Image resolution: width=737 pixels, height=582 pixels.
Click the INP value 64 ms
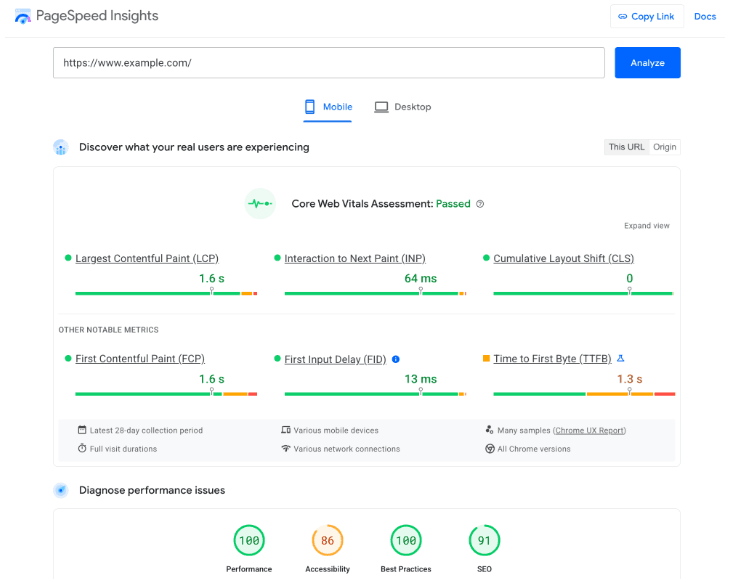[421, 278]
